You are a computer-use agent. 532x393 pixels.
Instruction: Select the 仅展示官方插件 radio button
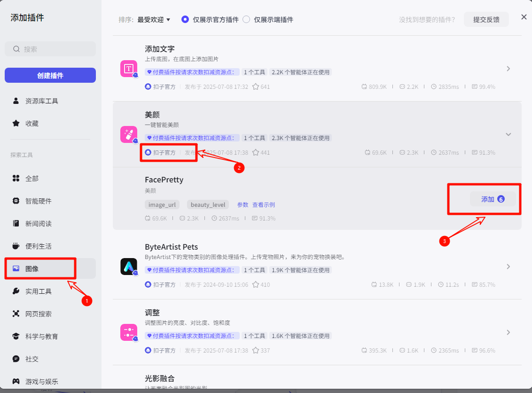[185, 20]
